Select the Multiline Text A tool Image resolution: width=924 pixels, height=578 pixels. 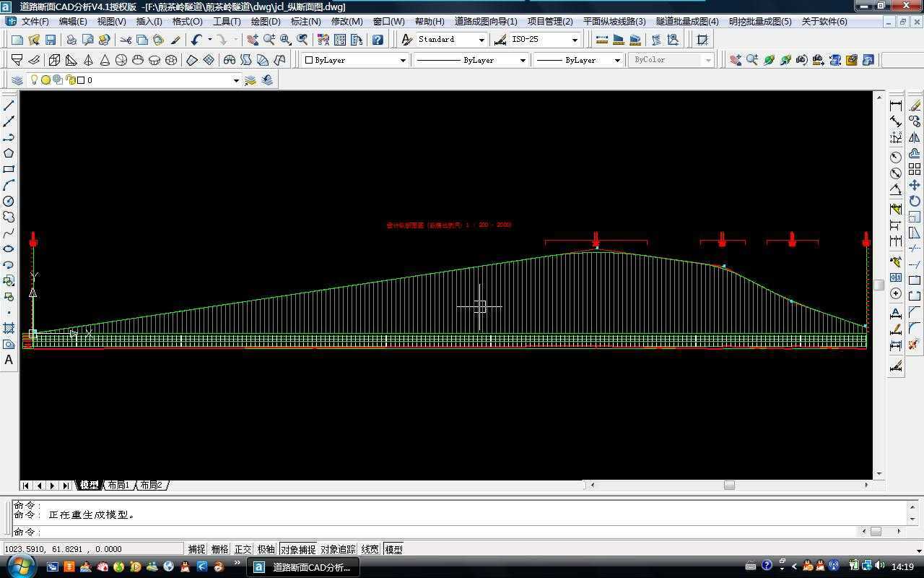[9, 360]
